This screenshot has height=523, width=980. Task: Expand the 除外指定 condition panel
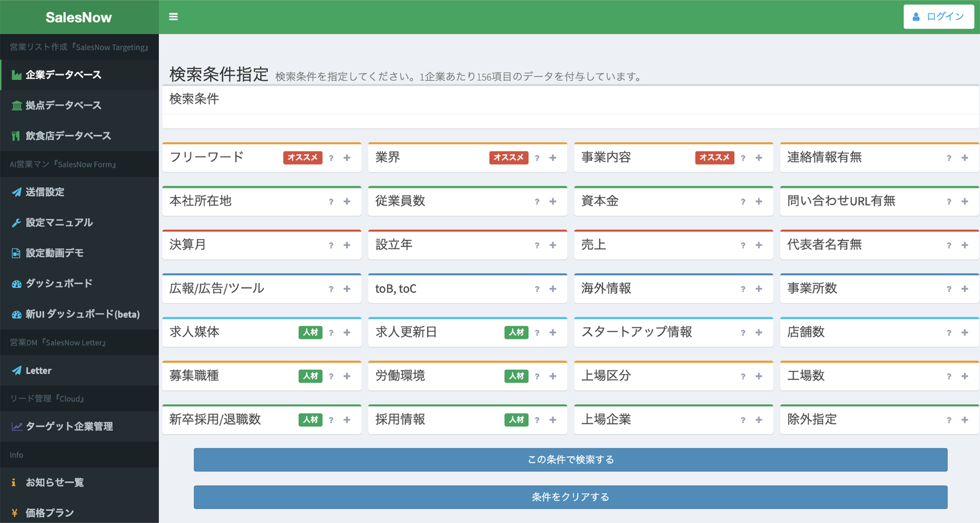point(965,419)
